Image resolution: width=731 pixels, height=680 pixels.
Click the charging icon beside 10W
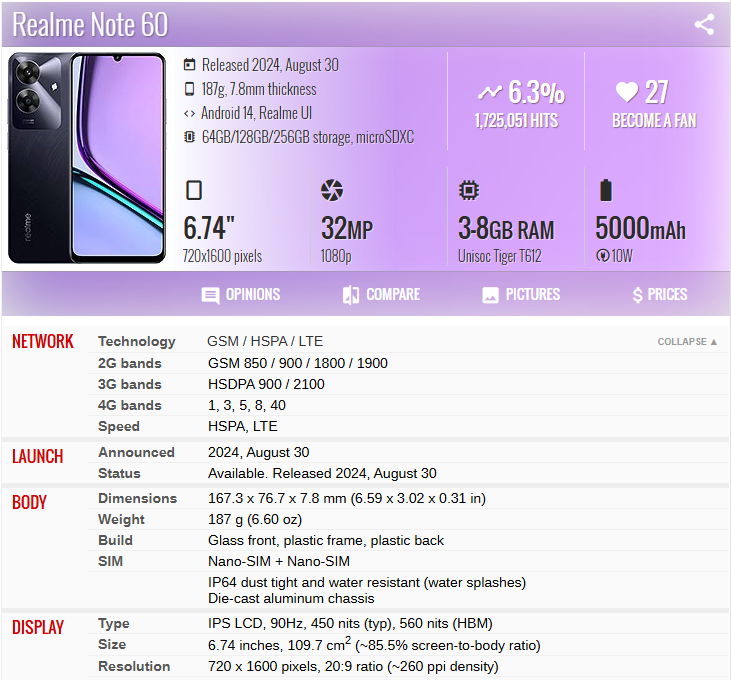point(602,255)
